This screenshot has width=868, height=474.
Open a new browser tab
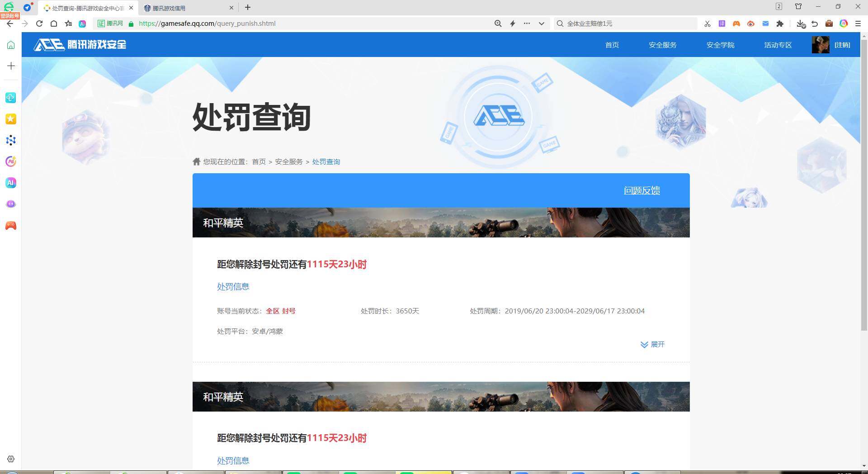coord(247,7)
